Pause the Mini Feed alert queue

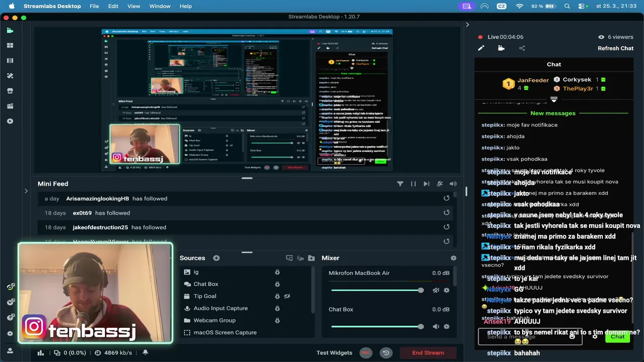(413, 184)
